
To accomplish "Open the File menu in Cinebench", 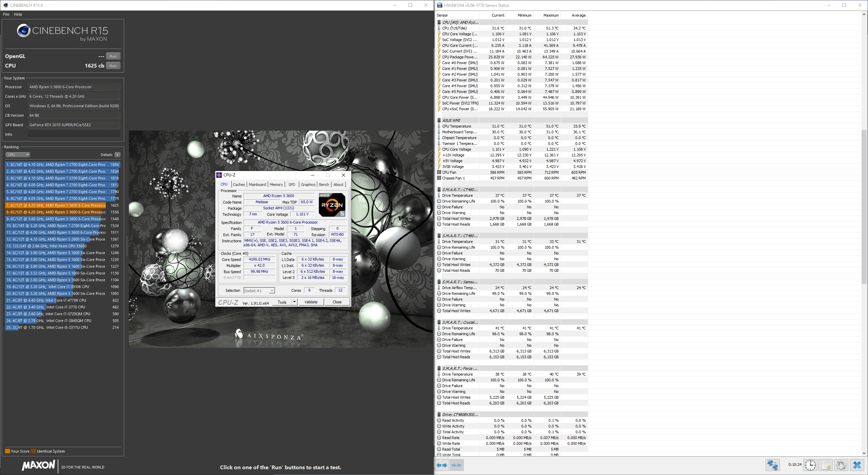I will coord(6,14).
